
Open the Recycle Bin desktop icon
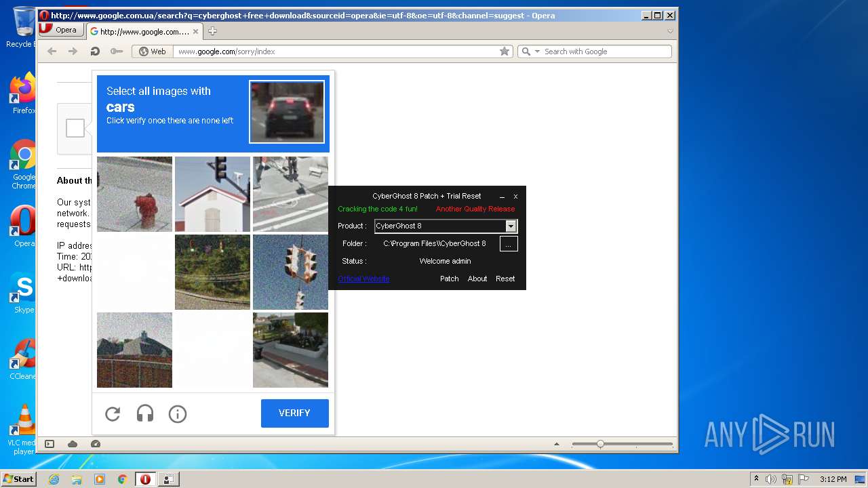(x=22, y=27)
